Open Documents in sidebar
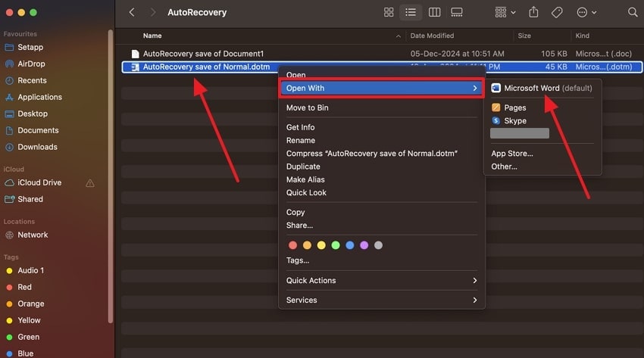 [x=38, y=130]
